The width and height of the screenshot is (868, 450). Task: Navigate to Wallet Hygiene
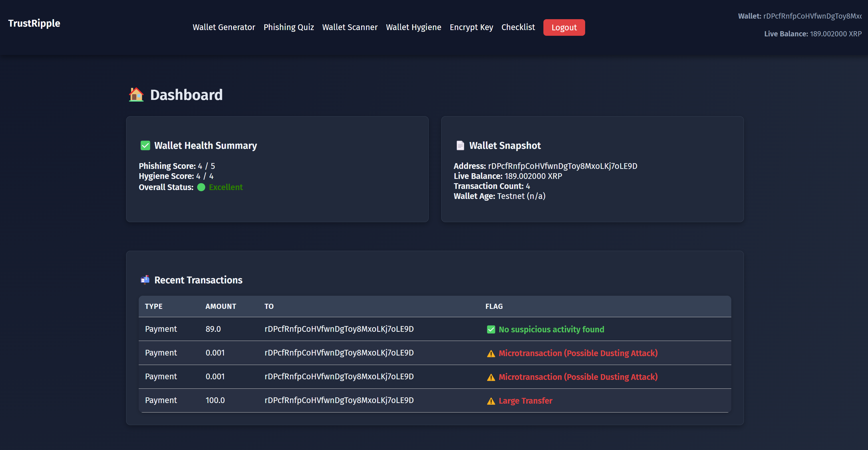click(x=414, y=27)
